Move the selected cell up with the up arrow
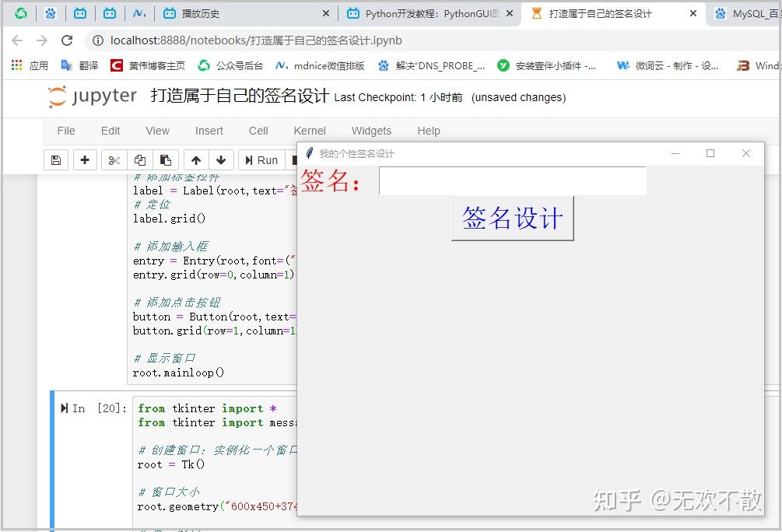The height and width of the screenshot is (532, 782). (195, 159)
